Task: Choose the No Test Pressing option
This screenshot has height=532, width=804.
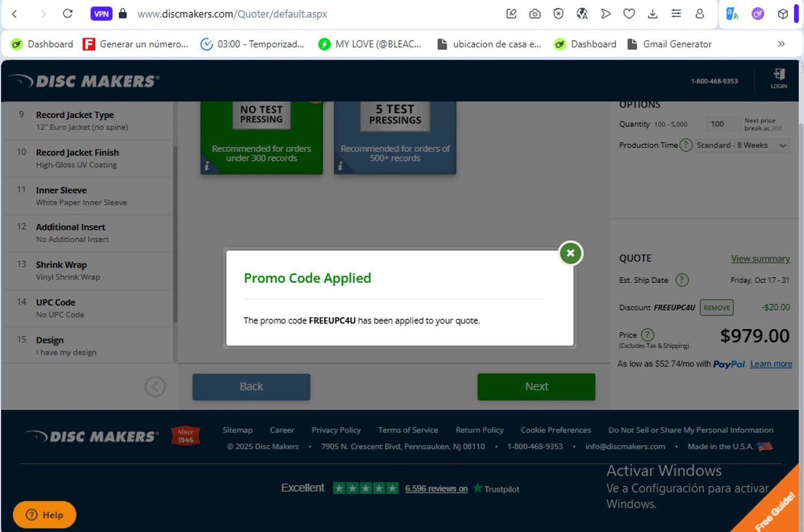Action: click(262, 137)
